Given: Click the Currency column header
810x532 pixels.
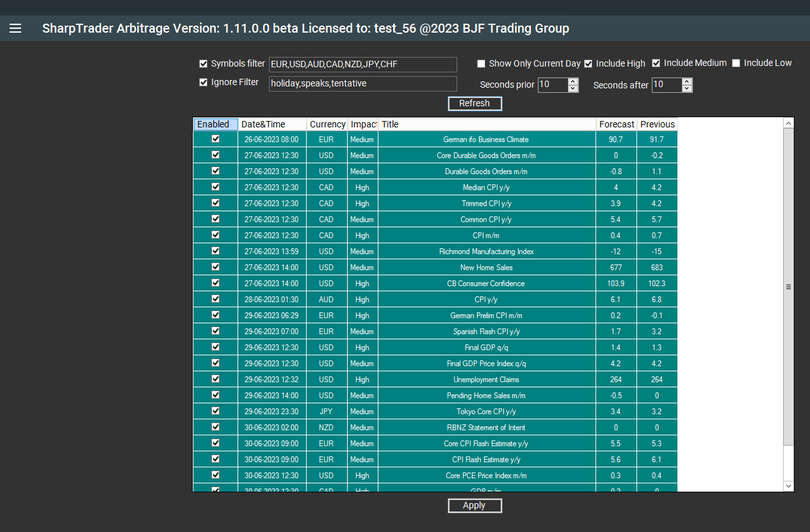Looking at the screenshot, I should [327, 124].
